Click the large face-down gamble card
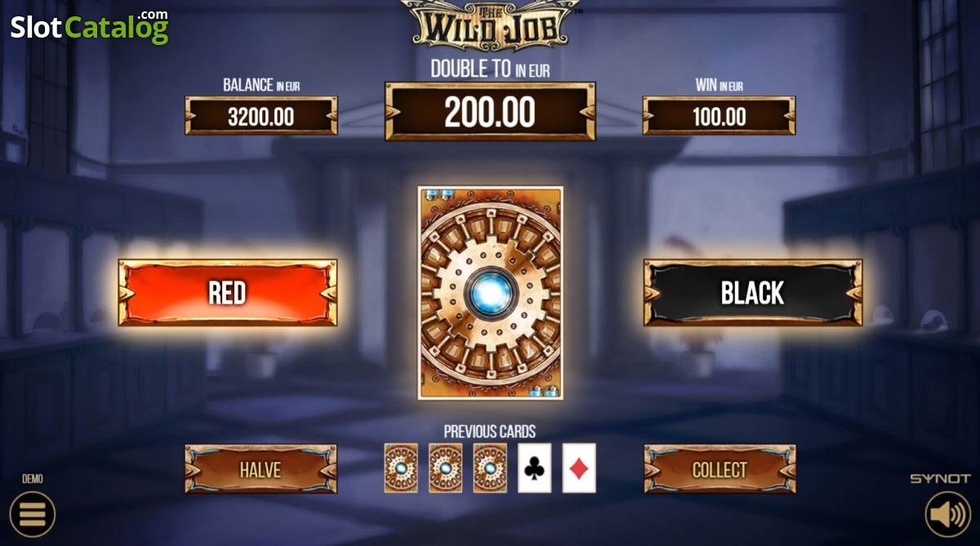Image resolution: width=980 pixels, height=546 pixels. (490, 293)
